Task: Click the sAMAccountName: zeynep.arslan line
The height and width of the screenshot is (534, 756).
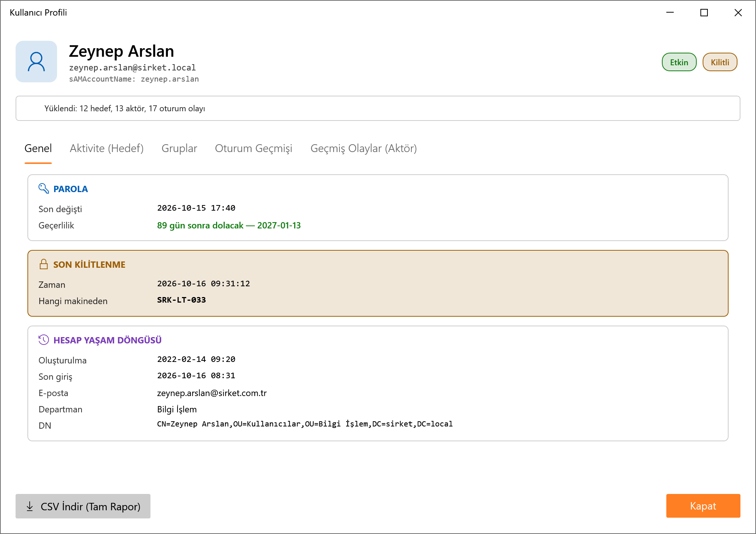Action: pos(134,79)
